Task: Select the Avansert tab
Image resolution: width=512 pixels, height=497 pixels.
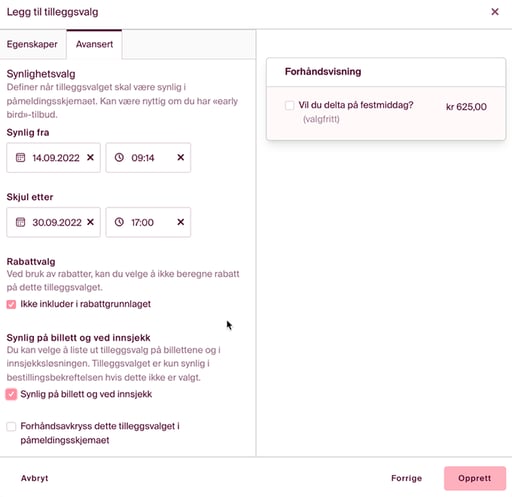Action: (94, 44)
